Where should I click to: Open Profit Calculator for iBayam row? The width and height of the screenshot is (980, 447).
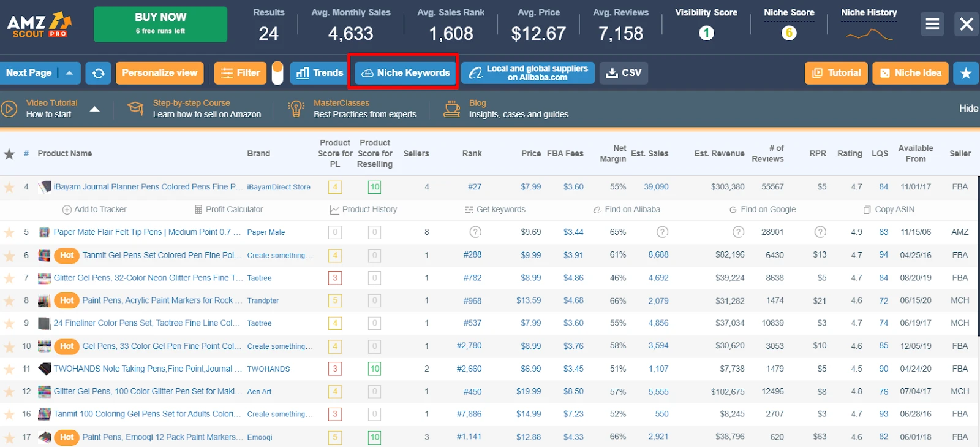pos(228,210)
